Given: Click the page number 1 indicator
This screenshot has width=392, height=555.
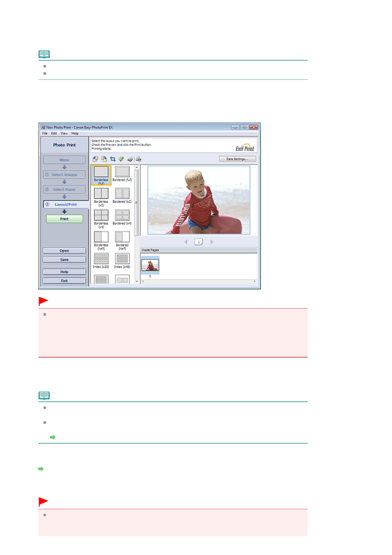Looking at the screenshot, I should point(199,242).
